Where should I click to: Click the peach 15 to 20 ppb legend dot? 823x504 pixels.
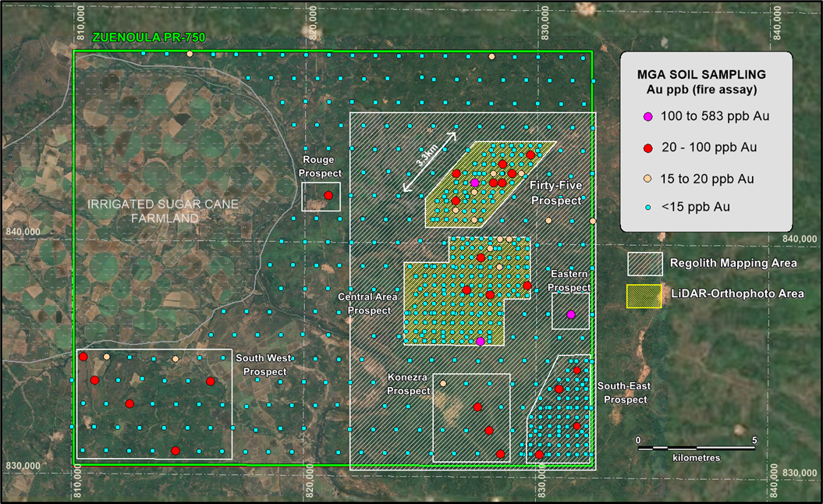coord(647,179)
